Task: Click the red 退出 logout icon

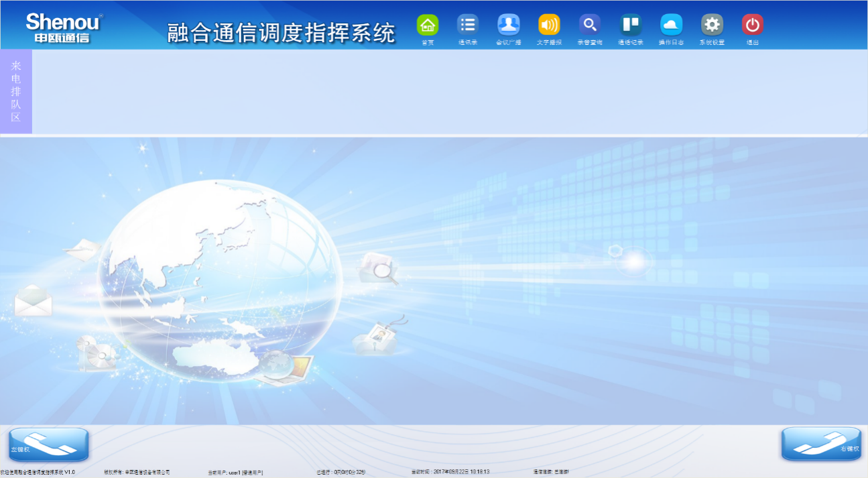Action: pyautogui.click(x=752, y=25)
